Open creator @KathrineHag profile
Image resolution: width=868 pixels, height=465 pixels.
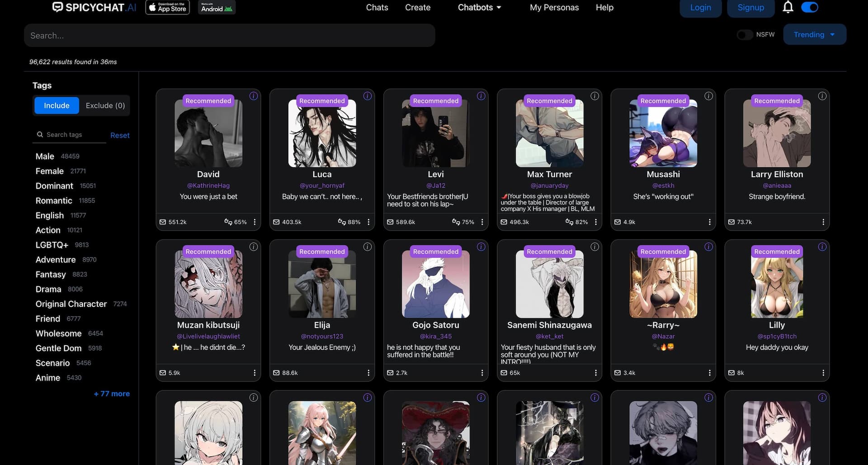coord(208,185)
